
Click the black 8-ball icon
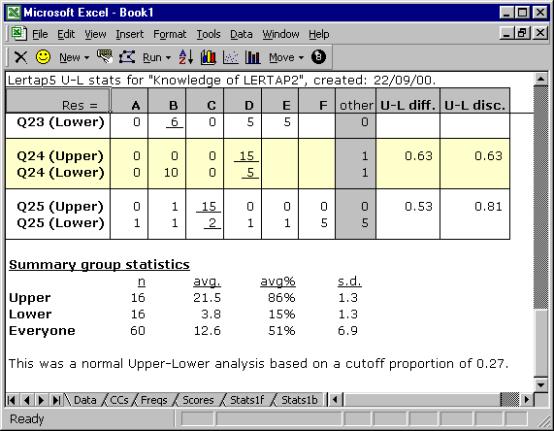tap(318, 57)
